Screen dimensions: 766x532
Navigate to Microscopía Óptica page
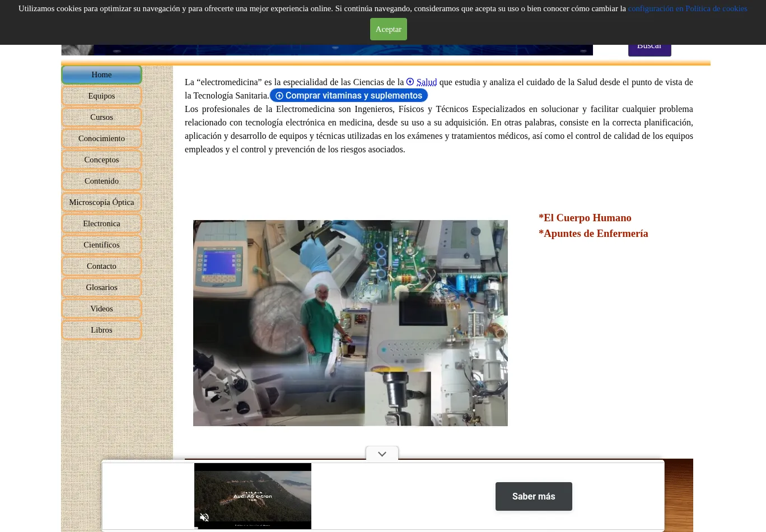[x=101, y=202]
